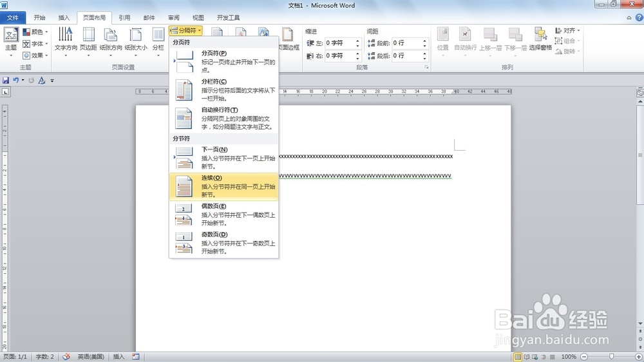This screenshot has height=362, width=644.
Task: Click the zoom out minus button
Action: (x=584, y=357)
